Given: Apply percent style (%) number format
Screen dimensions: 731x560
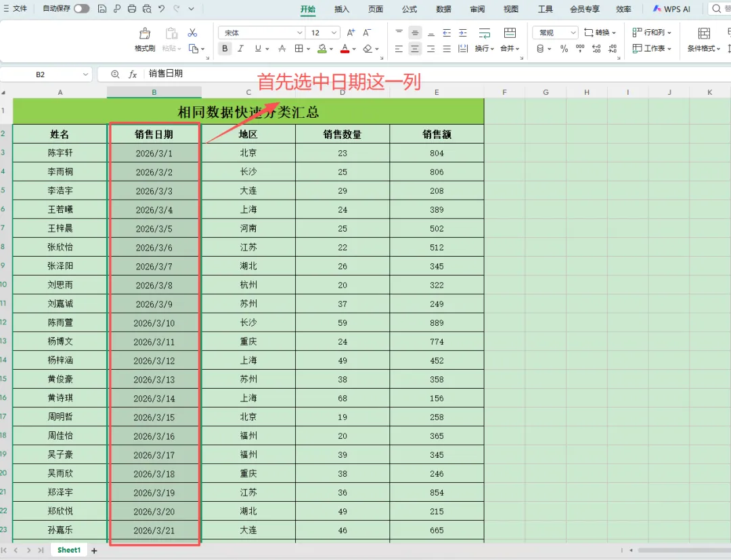Looking at the screenshot, I should (564, 49).
